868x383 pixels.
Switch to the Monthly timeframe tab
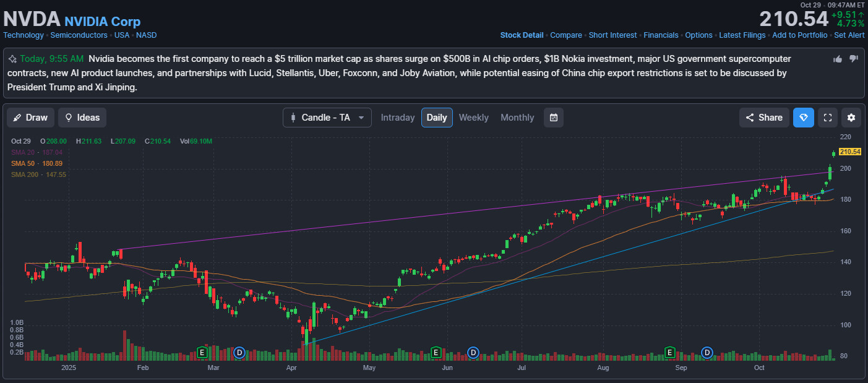(x=517, y=118)
